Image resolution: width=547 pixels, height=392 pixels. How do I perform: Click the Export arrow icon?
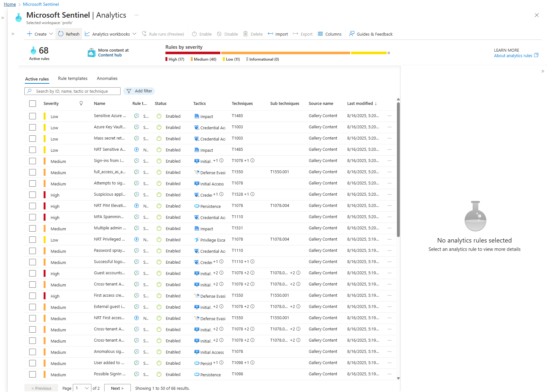pyautogui.click(x=296, y=34)
